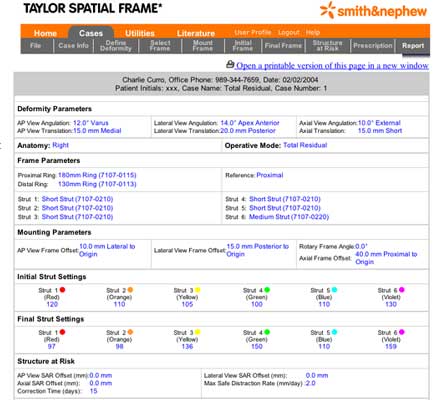Switch to the Cases tab

click(x=91, y=33)
